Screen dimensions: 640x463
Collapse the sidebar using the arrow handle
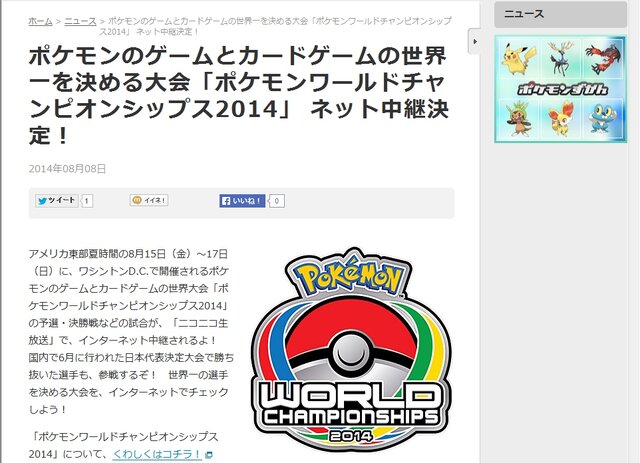474,41
